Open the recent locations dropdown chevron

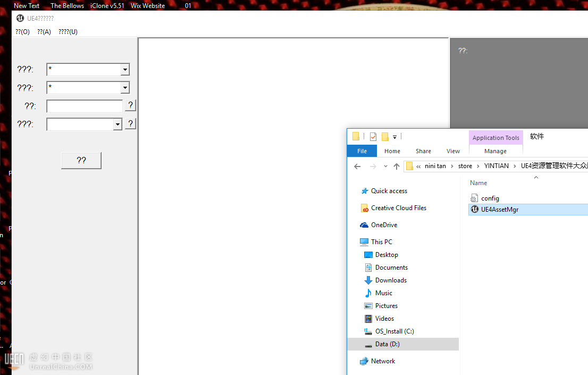point(385,166)
